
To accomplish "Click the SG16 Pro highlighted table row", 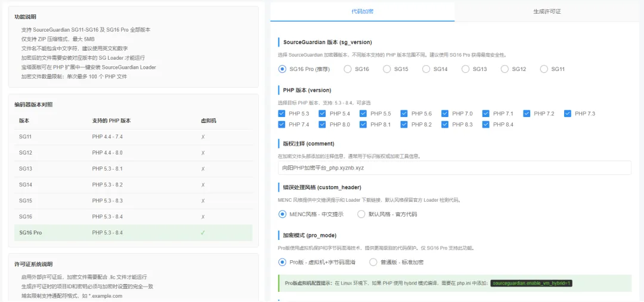I will [134, 233].
